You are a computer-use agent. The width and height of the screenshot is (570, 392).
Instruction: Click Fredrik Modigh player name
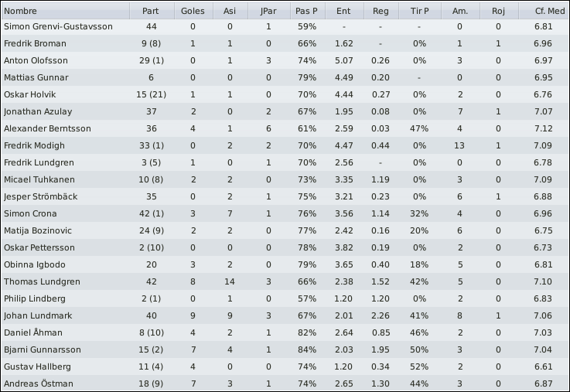(34, 145)
